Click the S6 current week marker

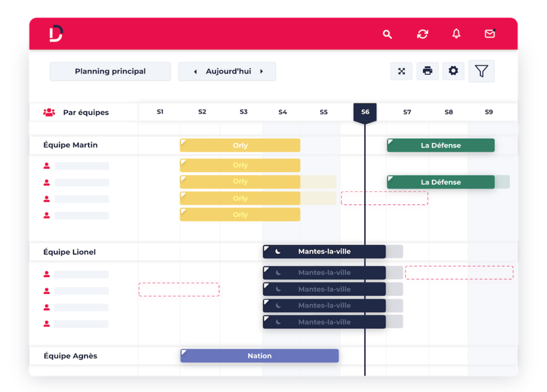365,112
